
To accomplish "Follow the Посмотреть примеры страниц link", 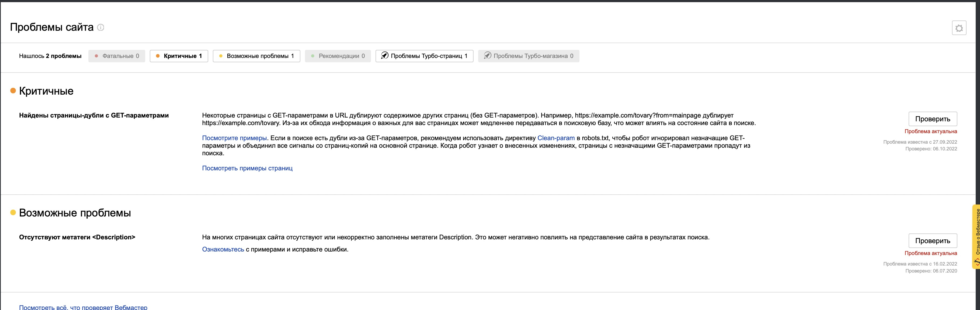I will point(247,168).
